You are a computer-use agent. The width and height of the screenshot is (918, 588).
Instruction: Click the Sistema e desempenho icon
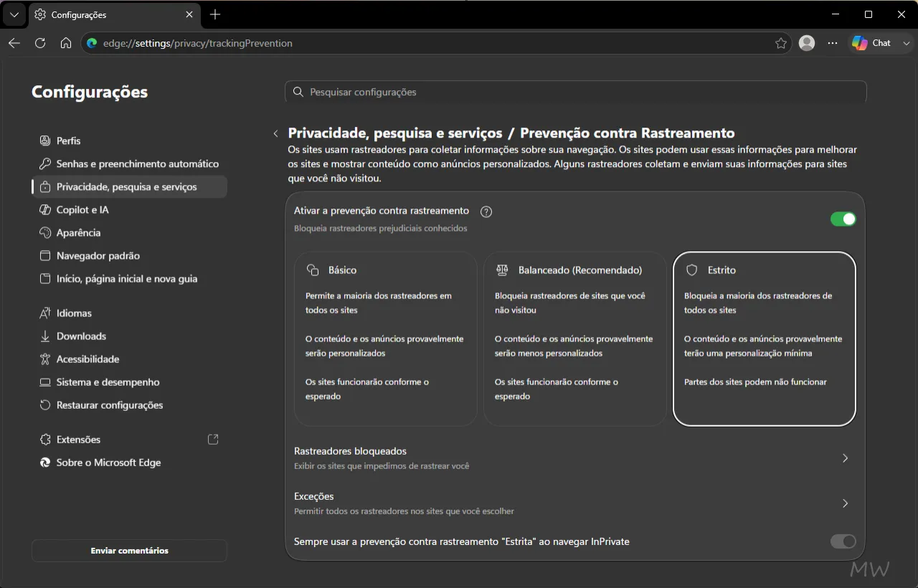click(x=45, y=382)
